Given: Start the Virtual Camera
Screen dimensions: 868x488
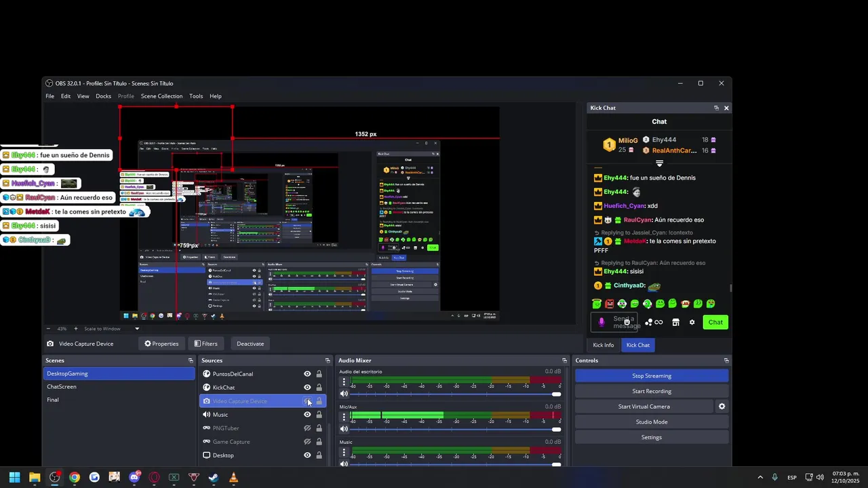Looking at the screenshot, I should 644,407.
